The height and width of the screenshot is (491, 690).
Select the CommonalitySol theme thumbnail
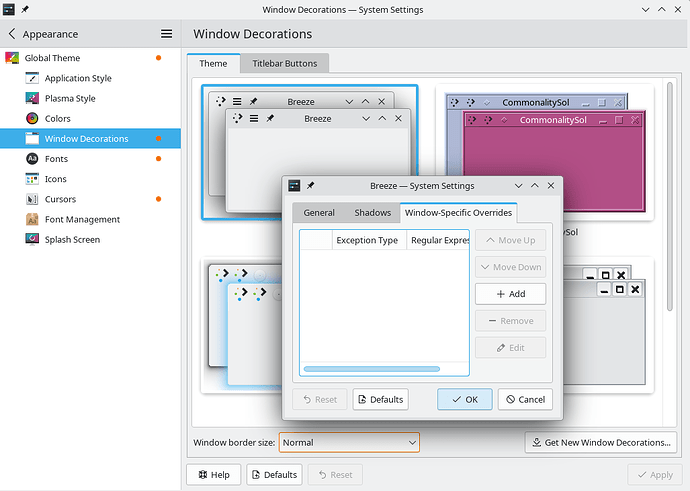pyautogui.click(x=545, y=152)
